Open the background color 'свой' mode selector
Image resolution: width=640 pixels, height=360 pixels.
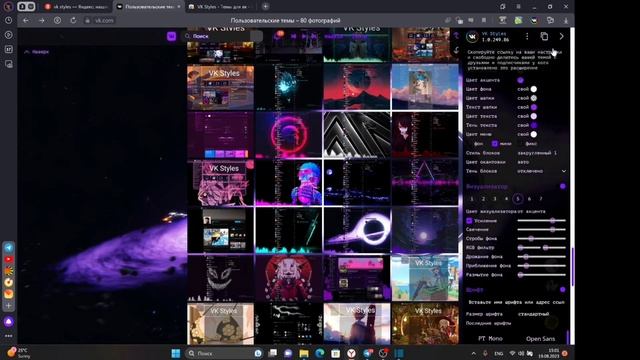click(x=523, y=89)
